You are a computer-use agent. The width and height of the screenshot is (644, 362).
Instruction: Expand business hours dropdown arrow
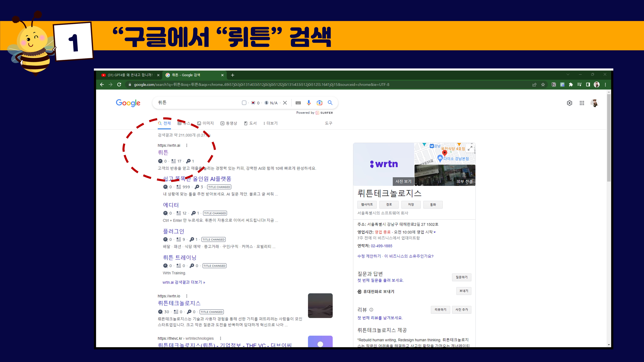pyautogui.click(x=434, y=232)
